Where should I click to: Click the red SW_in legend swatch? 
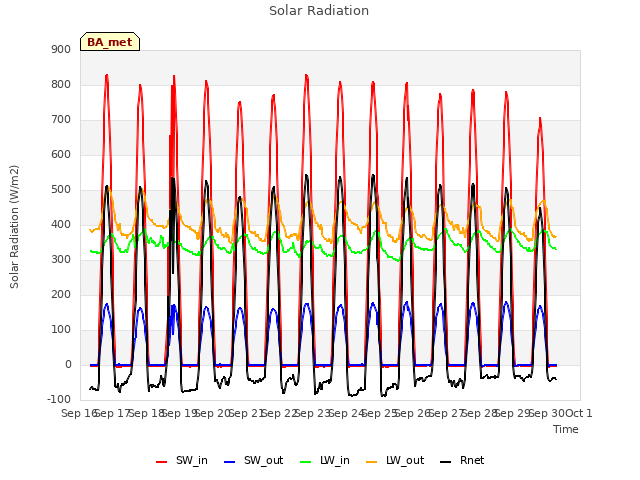coord(162,462)
